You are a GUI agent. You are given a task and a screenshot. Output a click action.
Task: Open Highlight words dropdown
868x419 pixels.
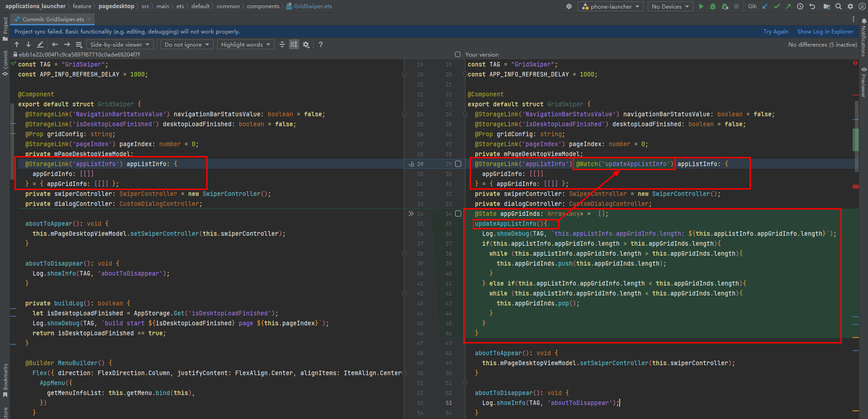click(x=245, y=44)
